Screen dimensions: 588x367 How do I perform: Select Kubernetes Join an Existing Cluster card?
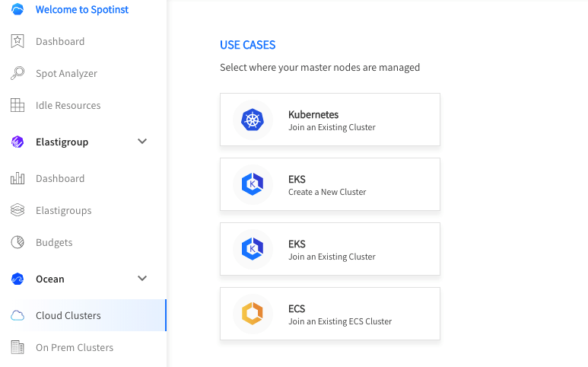pos(329,120)
